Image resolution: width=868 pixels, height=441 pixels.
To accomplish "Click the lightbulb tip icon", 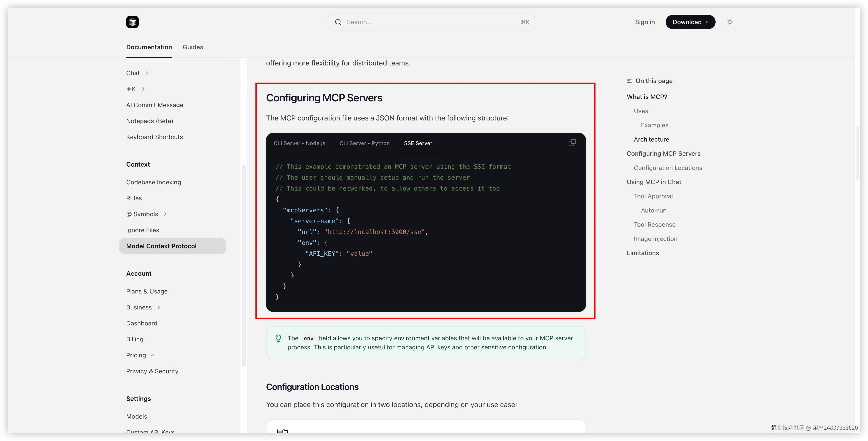I will tap(278, 338).
